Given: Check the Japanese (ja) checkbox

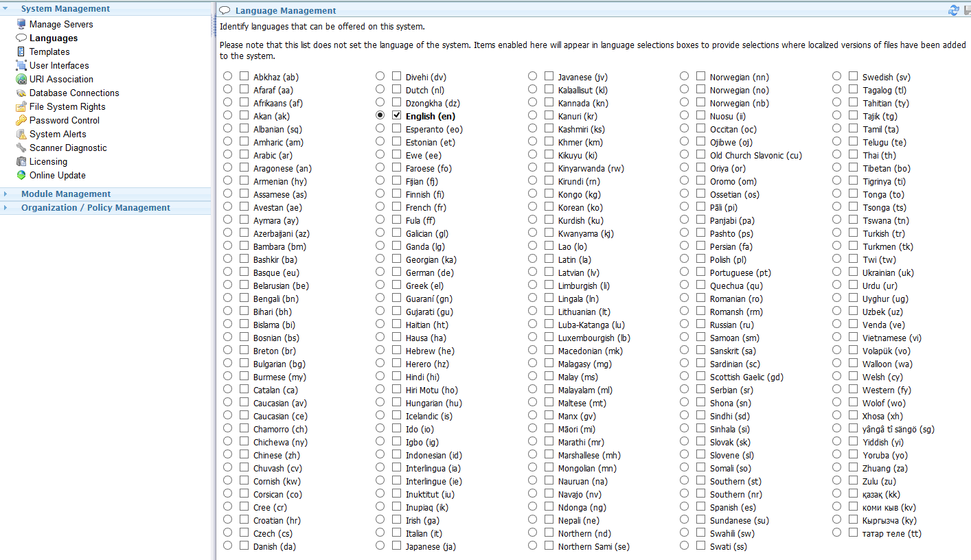Looking at the screenshot, I should click(396, 546).
